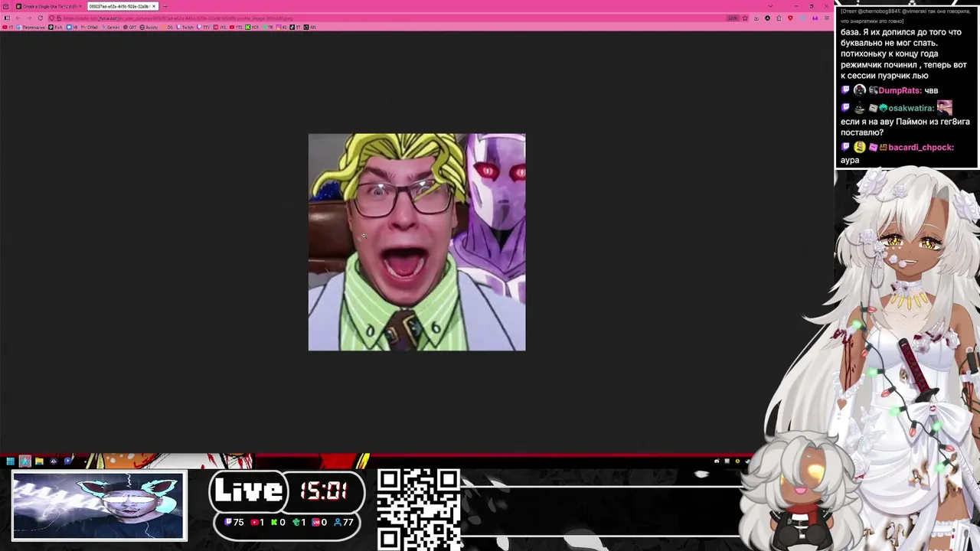Click the webcam thumbnail with fox ears

coord(99,506)
